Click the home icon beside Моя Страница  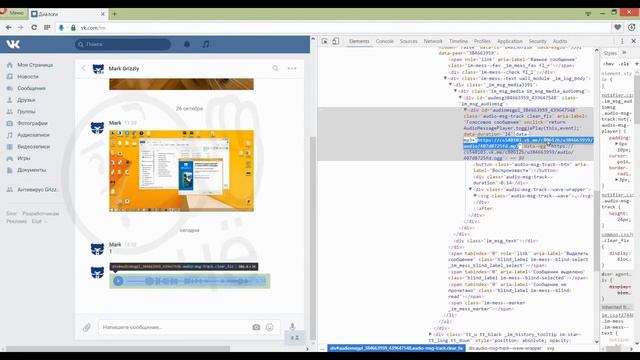10,65
